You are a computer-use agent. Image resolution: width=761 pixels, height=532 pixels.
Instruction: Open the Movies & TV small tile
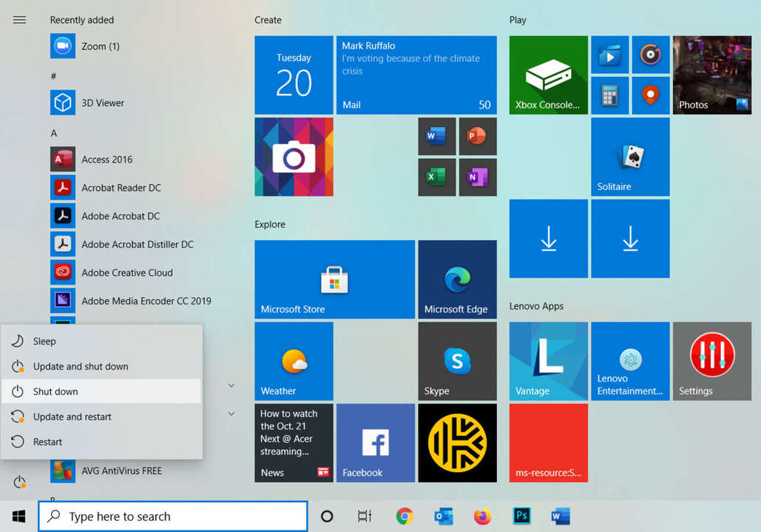(609, 55)
